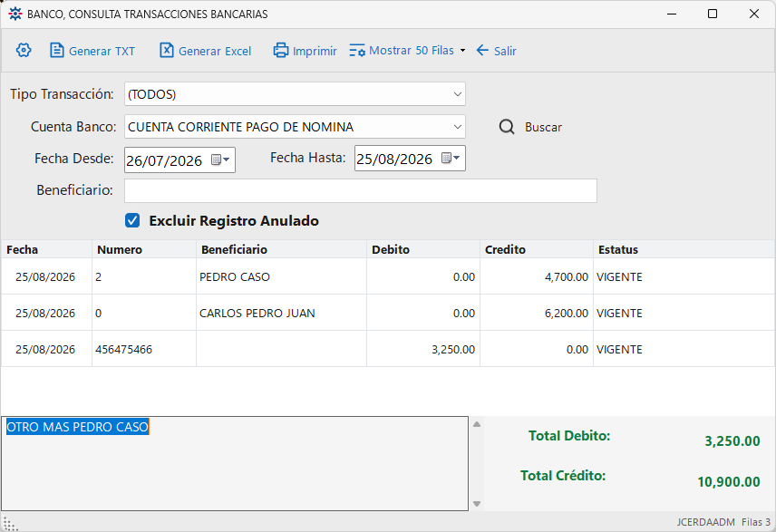Select the cell with number 456475466
This screenshot has width=776, height=532.
tap(144, 350)
